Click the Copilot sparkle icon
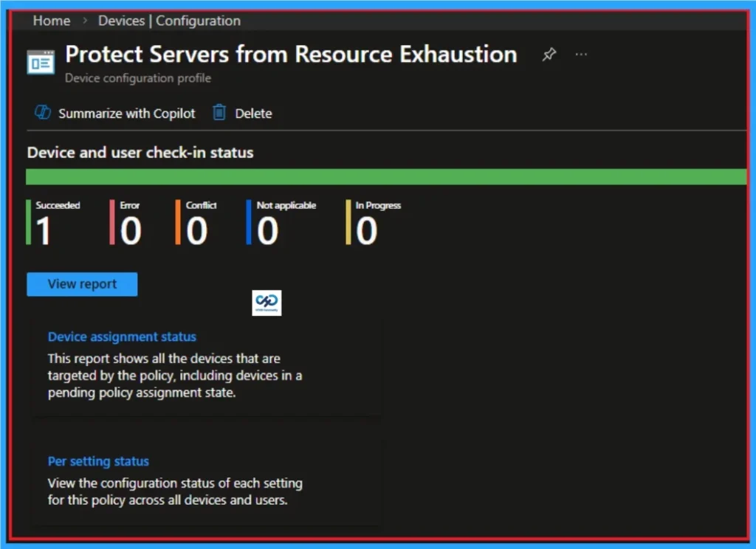 pos(41,113)
